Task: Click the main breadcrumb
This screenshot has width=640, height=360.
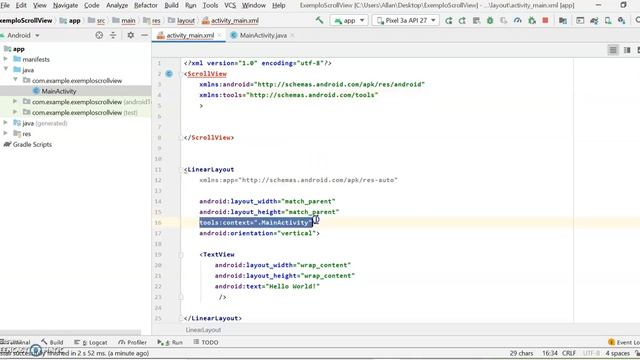Action: coord(124,20)
